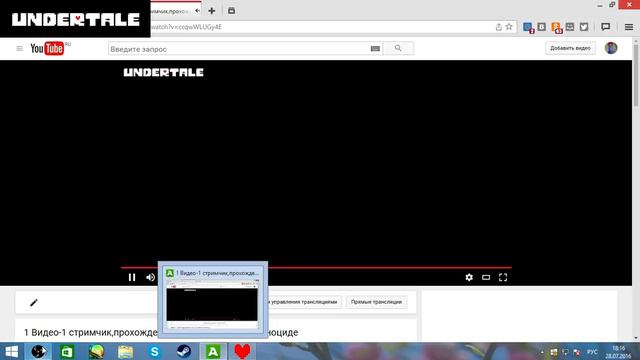Screen dimensions: 640x360
Task: Open File Explorer on the taskbar
Action: [125, 351]
